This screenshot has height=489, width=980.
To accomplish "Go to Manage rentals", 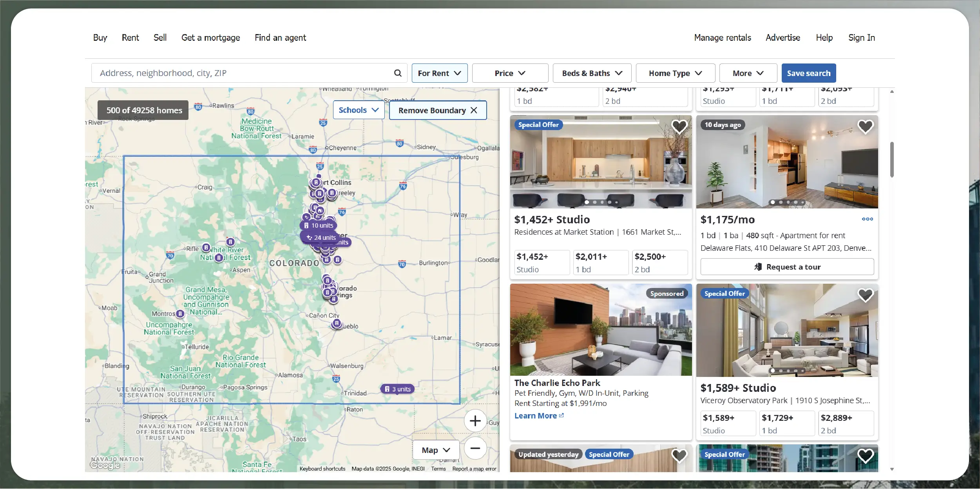I will click(x=722, y=38).
